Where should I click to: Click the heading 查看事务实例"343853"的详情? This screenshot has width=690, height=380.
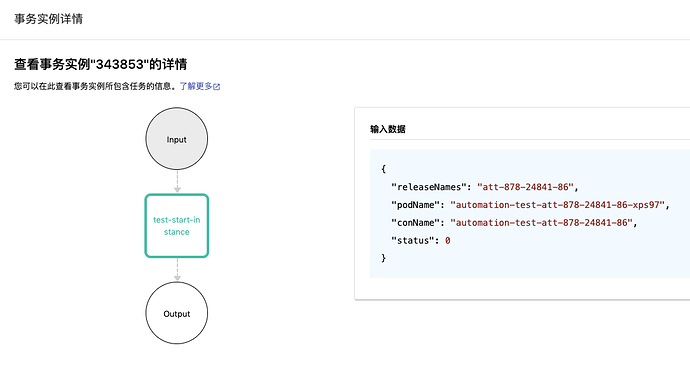pos(101,64)
